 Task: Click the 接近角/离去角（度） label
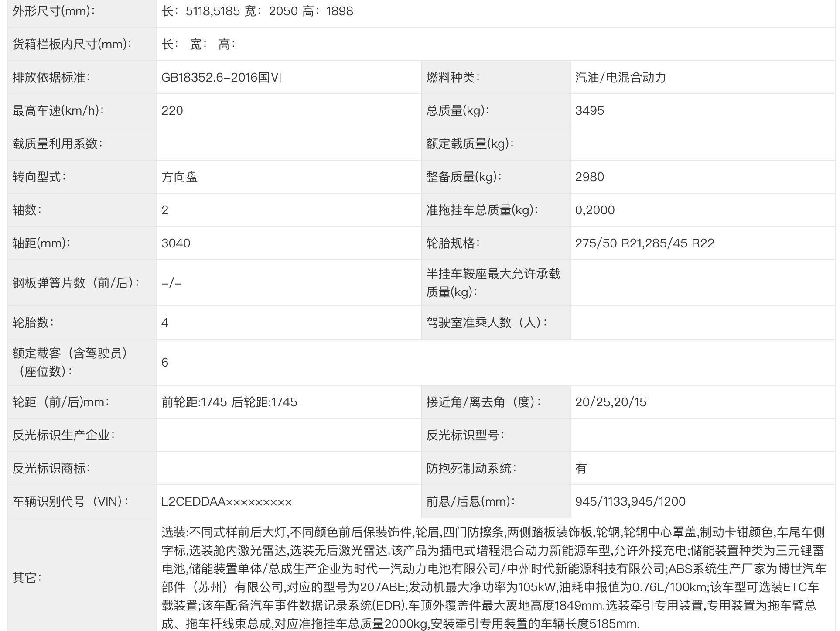pyautogui.click(x=483, y=402)
